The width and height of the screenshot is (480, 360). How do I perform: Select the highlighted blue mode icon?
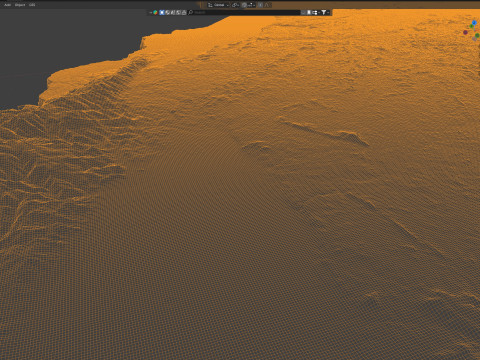(x=162, y=12)
